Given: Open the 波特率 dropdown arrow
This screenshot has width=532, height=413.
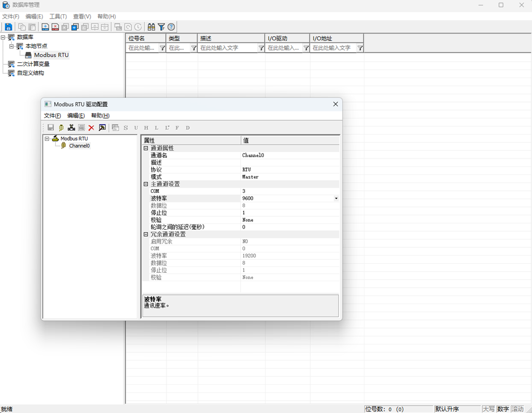Looking at the screenshot, I should [336, 198].
